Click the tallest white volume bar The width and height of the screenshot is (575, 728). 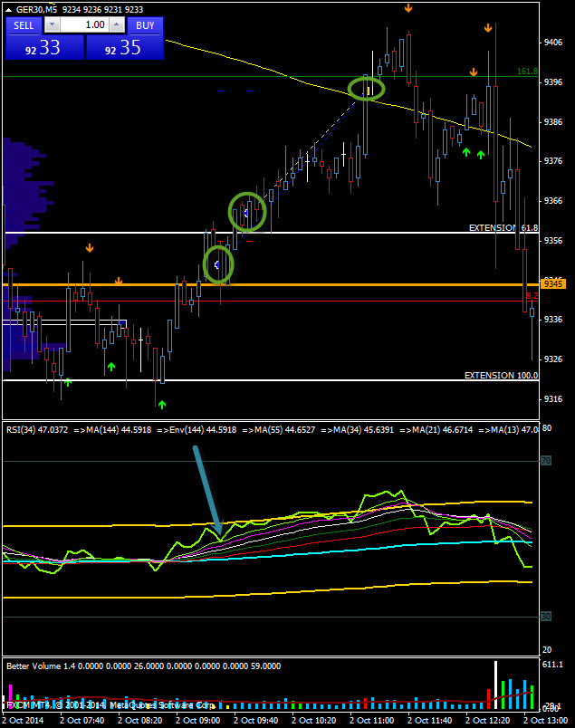[x=495, y=685]
